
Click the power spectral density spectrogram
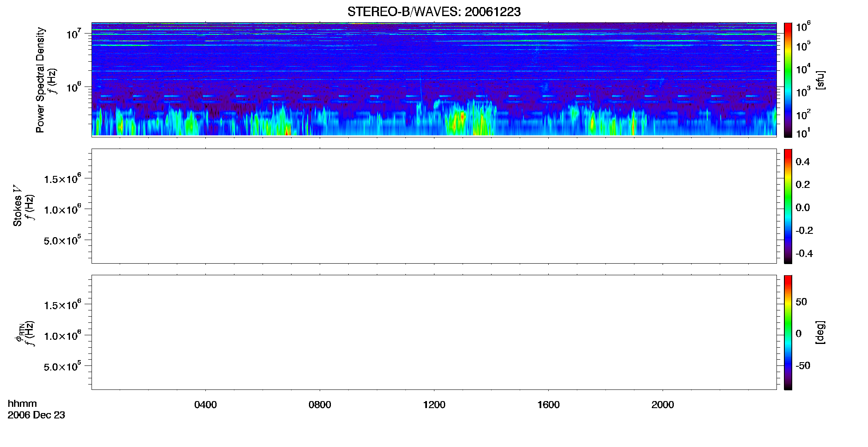point(434,79)
